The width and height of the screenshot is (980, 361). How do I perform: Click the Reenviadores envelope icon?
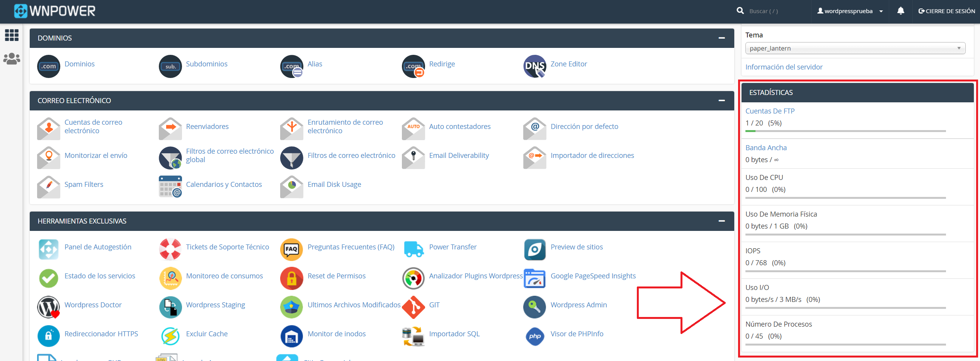(170, 129)
